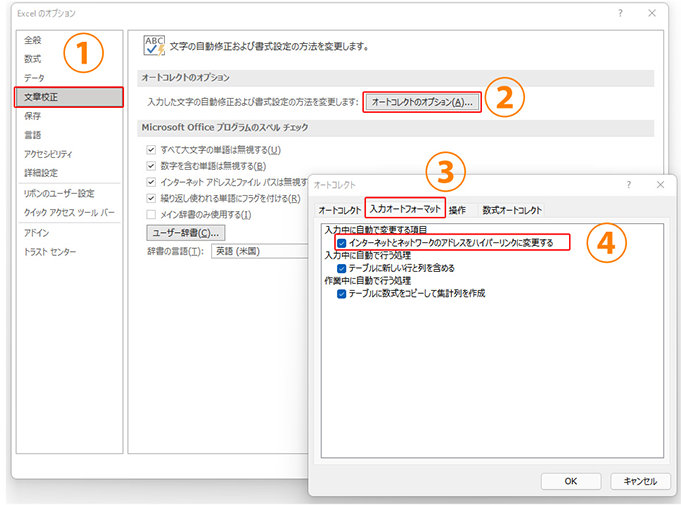Switch to the オートコレクト tab
The height and width of the screenshot is (505, 681).
point(340,210)
